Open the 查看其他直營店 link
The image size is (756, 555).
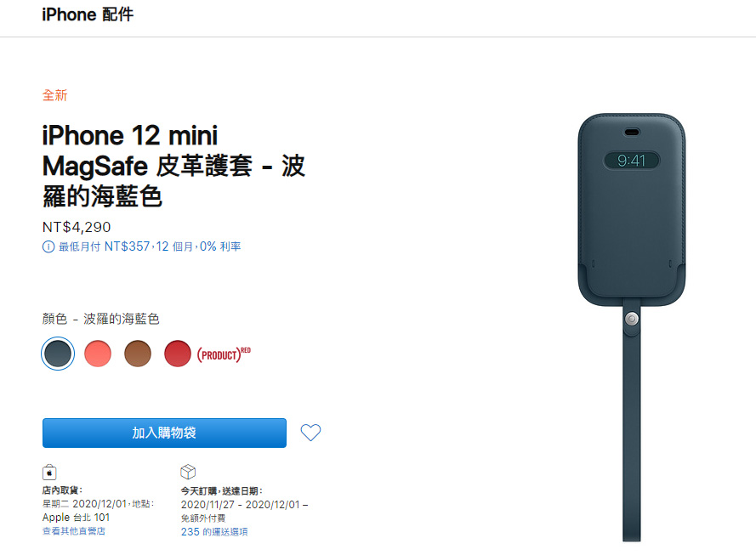pos(74,531)
